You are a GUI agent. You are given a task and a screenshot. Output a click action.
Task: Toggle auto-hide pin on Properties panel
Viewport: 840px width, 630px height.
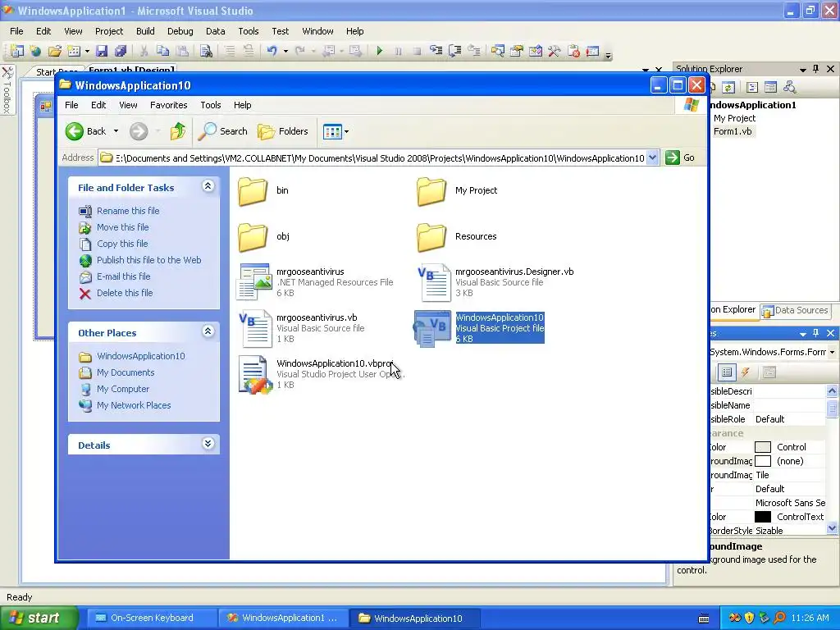coord(816,333)
